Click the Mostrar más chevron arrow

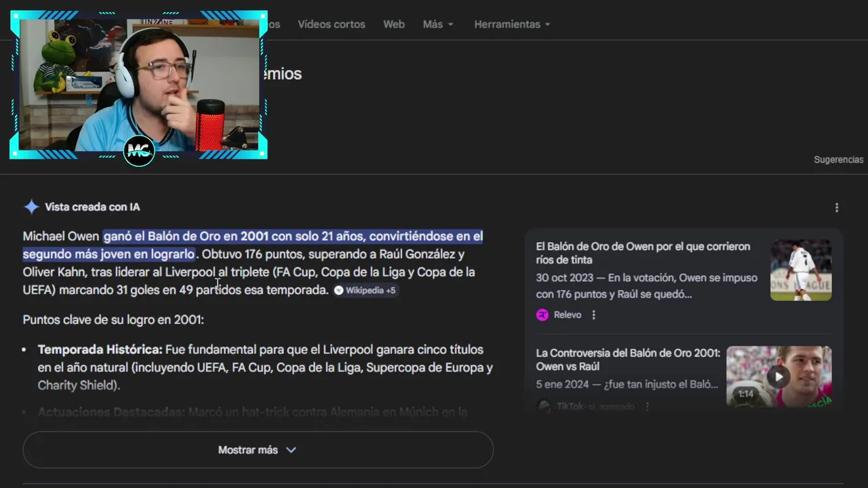pyautogui.click(x=291, y=450)
